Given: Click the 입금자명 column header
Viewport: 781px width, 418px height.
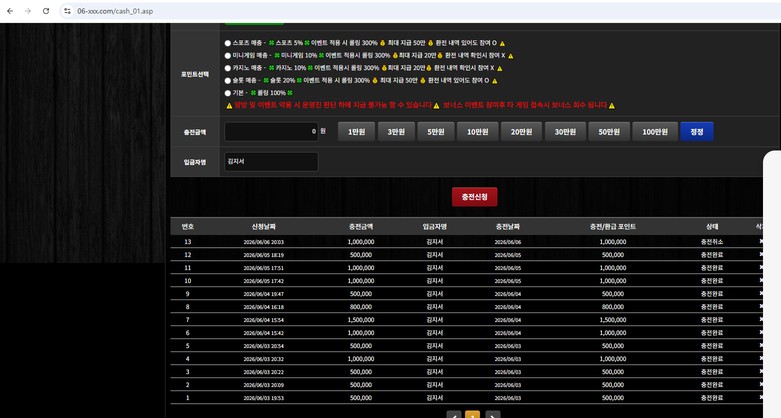Looking at the screenshot, I should [x=435, y=226].
